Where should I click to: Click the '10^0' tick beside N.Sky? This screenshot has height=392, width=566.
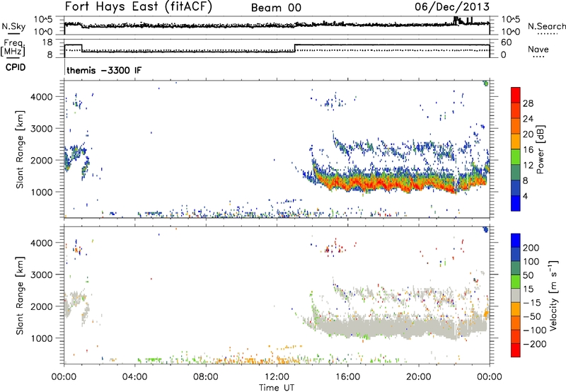coord(43,32)
